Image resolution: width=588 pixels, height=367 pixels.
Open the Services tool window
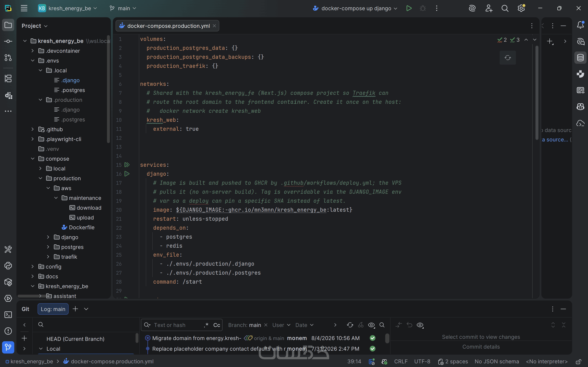click(8, 298)
